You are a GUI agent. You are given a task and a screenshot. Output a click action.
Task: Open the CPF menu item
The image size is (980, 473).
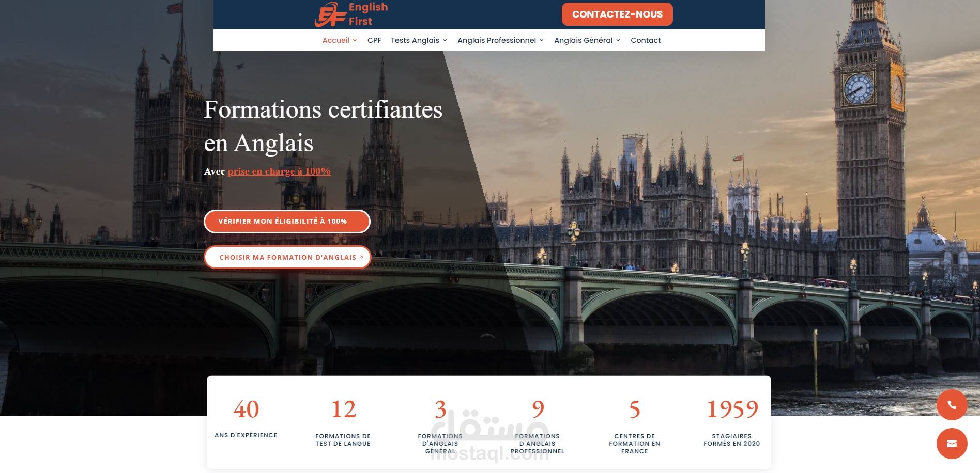(374, 40)
